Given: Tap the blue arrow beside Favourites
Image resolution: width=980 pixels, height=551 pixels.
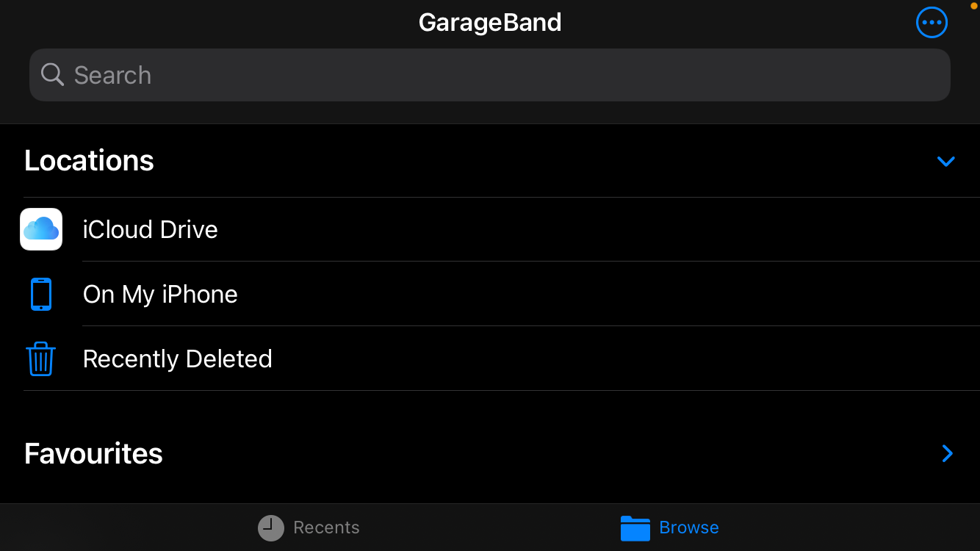Looking at the screenshot, I should (x=947, y=453).
